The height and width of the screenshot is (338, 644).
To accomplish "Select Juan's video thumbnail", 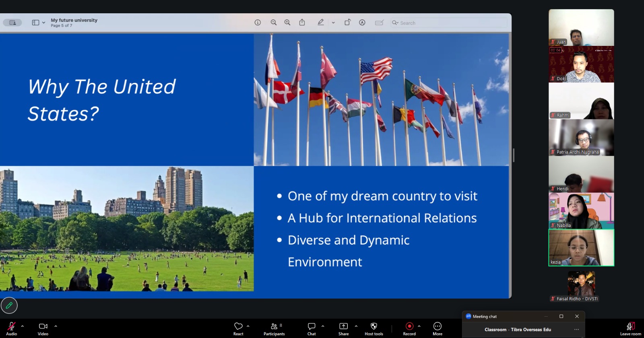I will click(581, 27).
